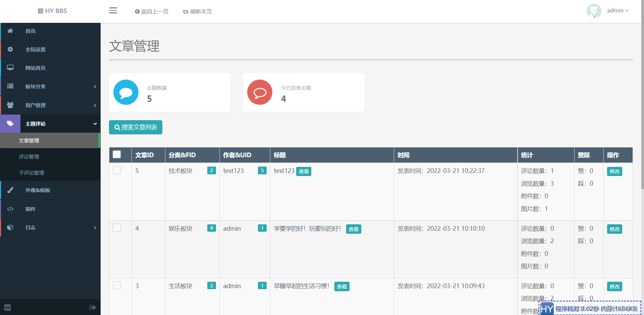Click the cube icon for 日志
Viewport: 644px width, 315px height.
pos(10,227)
